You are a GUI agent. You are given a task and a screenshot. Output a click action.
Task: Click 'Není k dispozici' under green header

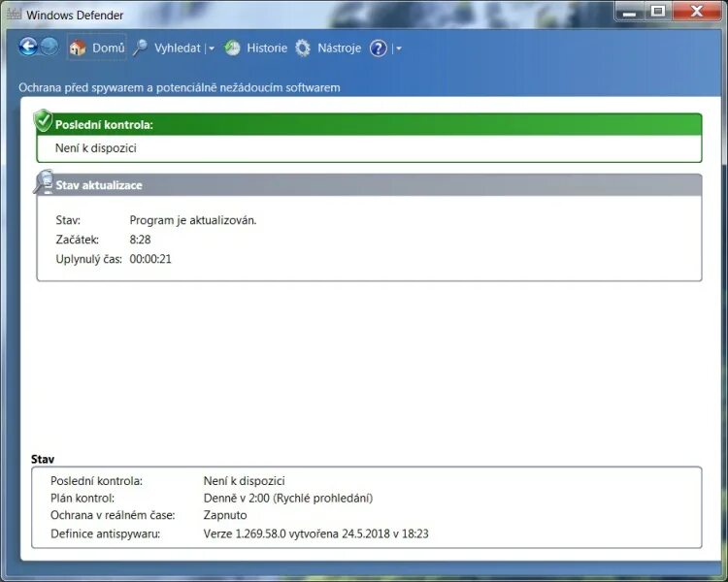[96, 148]
